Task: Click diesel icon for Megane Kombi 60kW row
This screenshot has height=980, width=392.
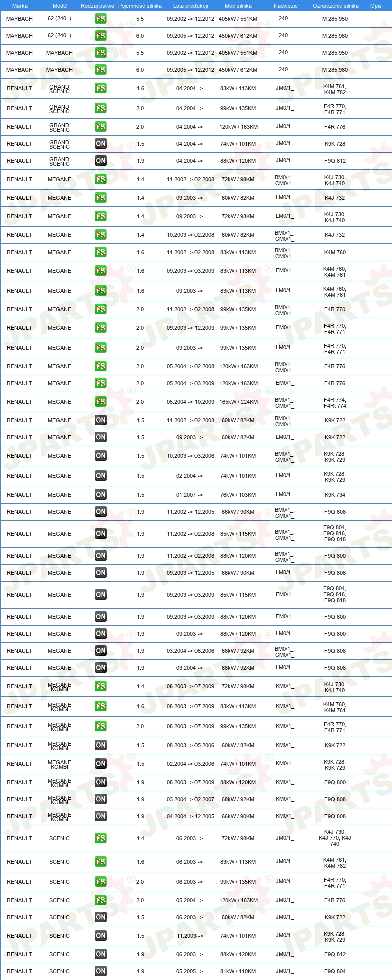Action: 101,745
